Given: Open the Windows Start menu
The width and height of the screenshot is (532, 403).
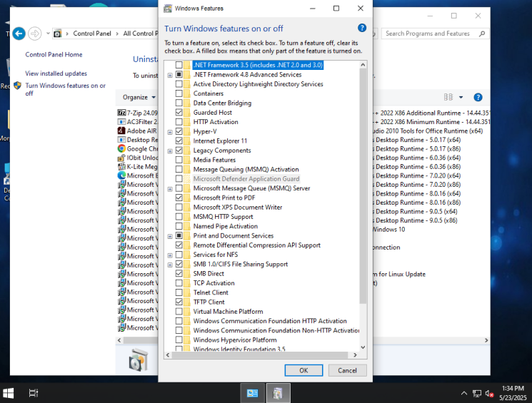Looking at the screenshot, I should pos(8,393).
